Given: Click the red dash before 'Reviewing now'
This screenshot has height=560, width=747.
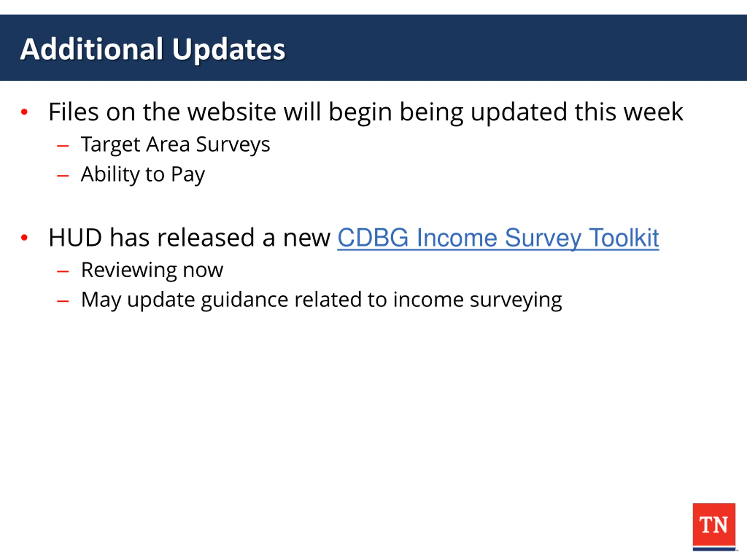Looking at the screenshot, I should 63,271.
